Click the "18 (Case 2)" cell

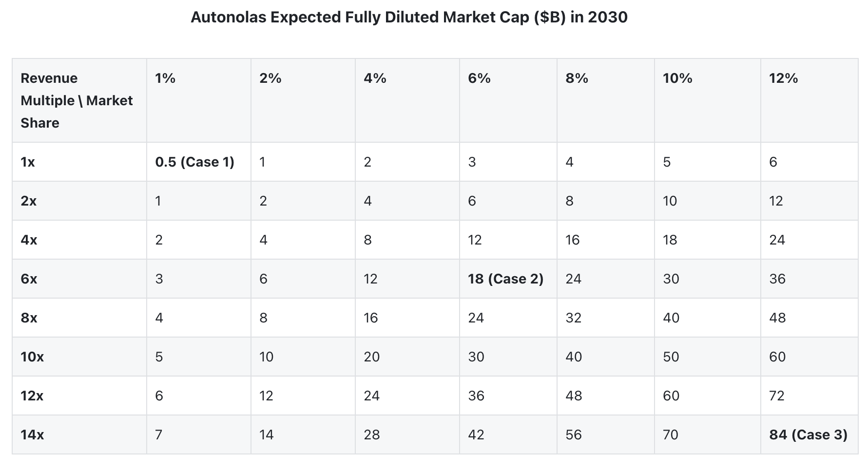pyautogui.click(x=505, y=279)
